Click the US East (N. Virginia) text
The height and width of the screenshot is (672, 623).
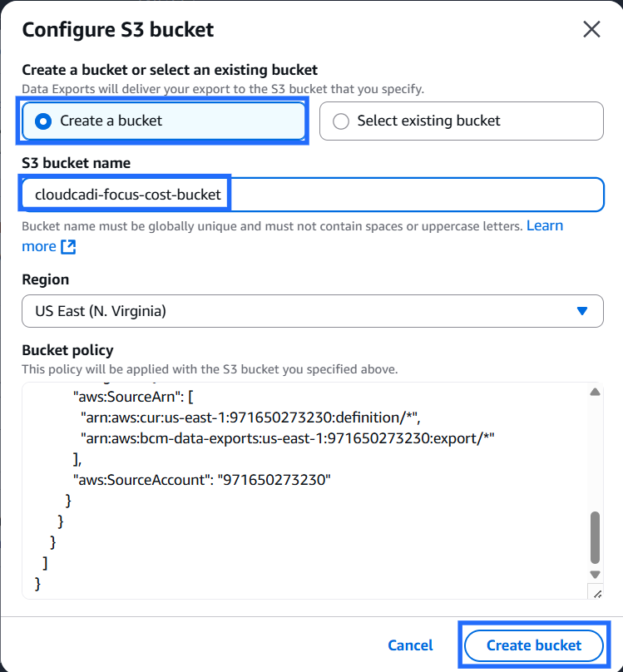pos(101,311)
